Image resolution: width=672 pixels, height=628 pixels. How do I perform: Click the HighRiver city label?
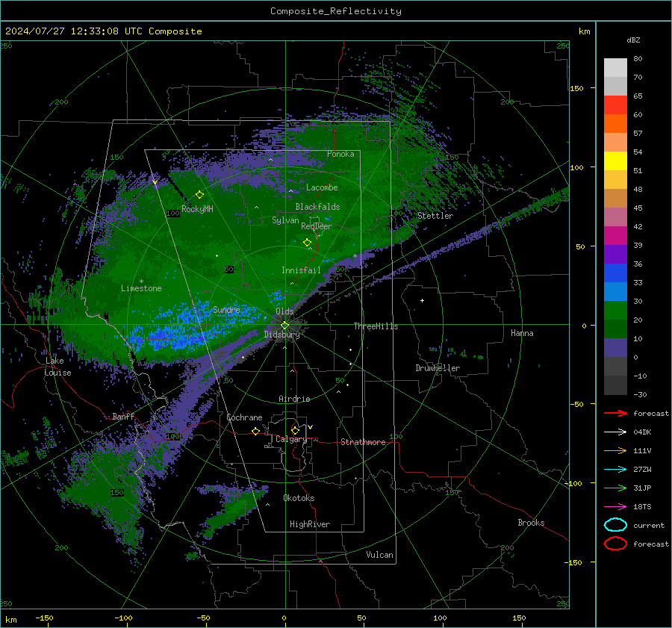pyautogui.click(x=310, y=524)
